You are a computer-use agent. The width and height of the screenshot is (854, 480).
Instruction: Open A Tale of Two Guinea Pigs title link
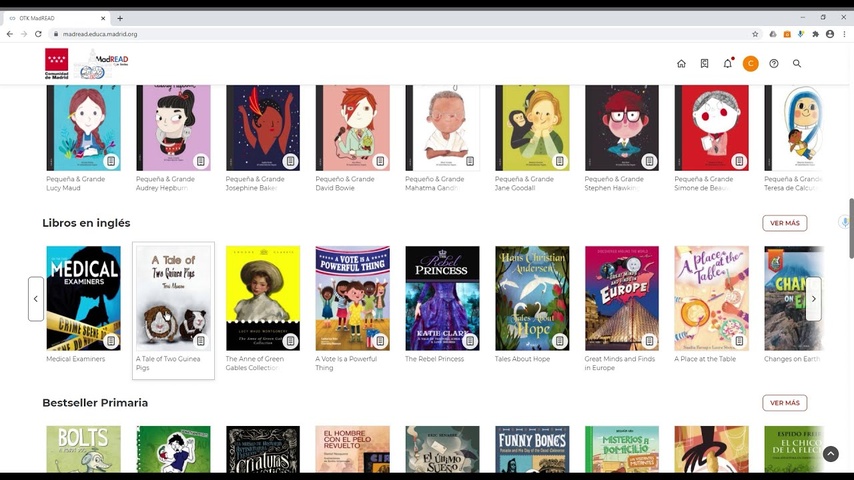pos(168,363)
